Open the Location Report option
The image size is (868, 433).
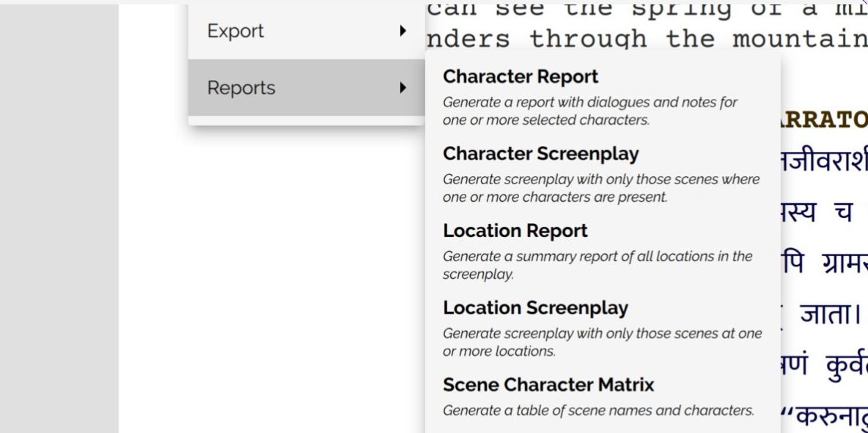[515, 231]
